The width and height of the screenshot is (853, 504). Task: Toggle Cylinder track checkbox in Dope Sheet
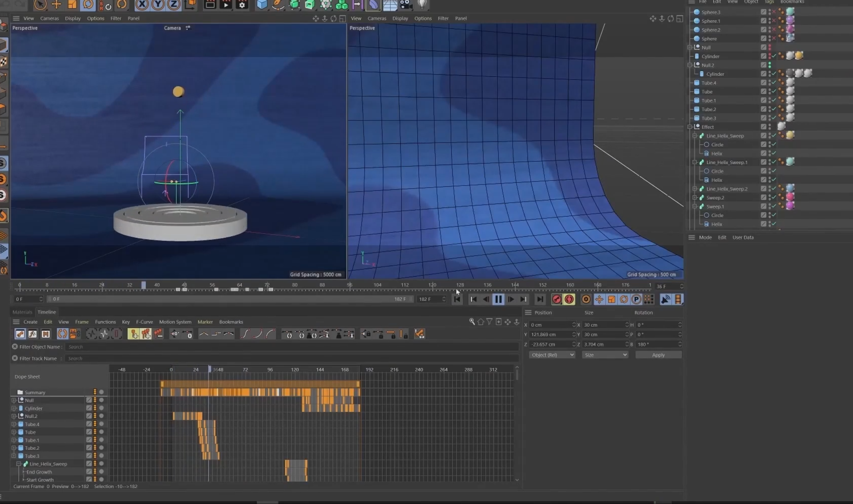(89, 408)
